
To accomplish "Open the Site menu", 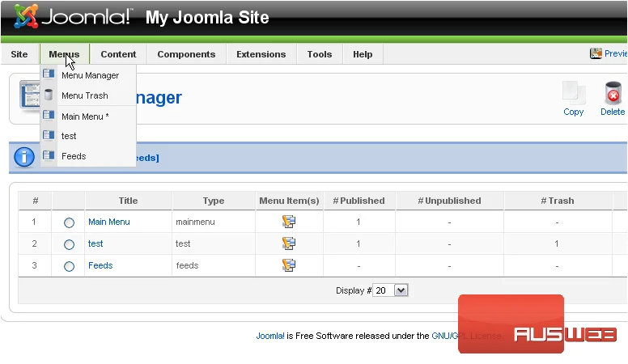I will (19, 54).
